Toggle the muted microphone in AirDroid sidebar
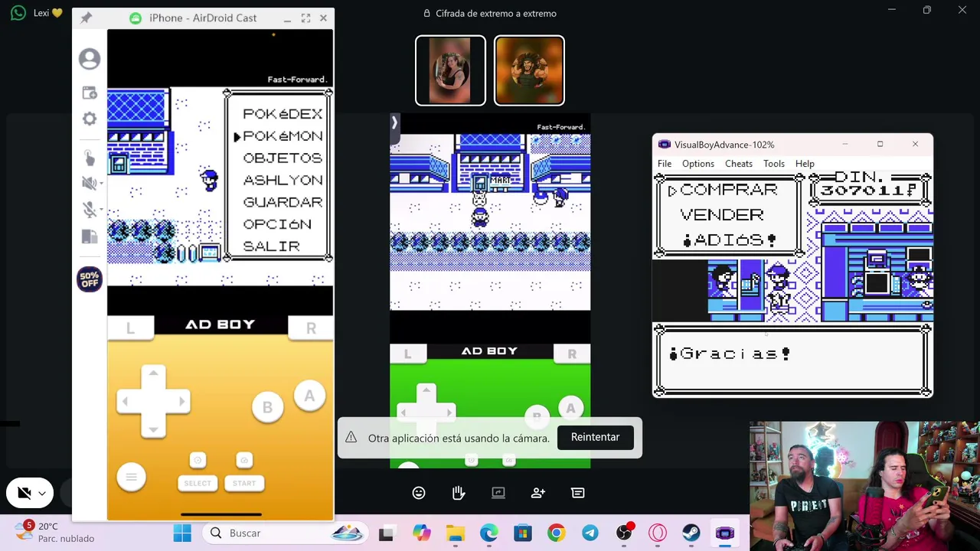Image resolution: width=980 pixels, height=551 pixels. coord(90,210)
